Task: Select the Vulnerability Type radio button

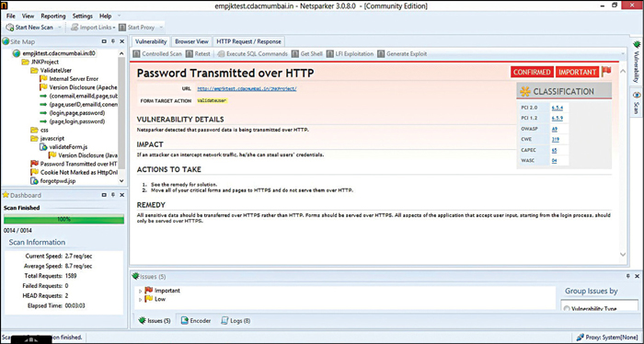Action: (567, 309)
